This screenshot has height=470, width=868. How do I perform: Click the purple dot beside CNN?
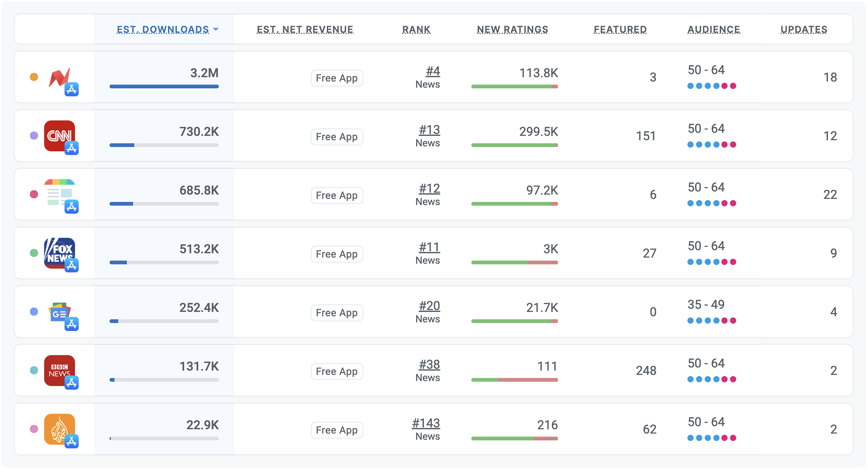(x=34, y=136)
